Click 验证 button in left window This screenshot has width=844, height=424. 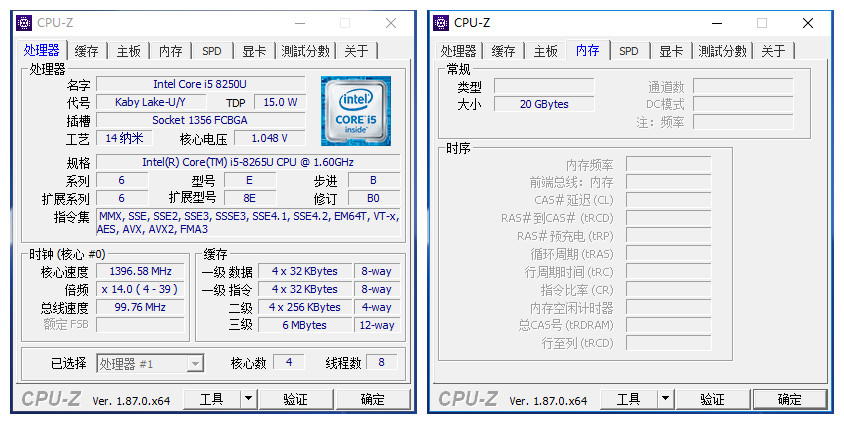[296, 399]
